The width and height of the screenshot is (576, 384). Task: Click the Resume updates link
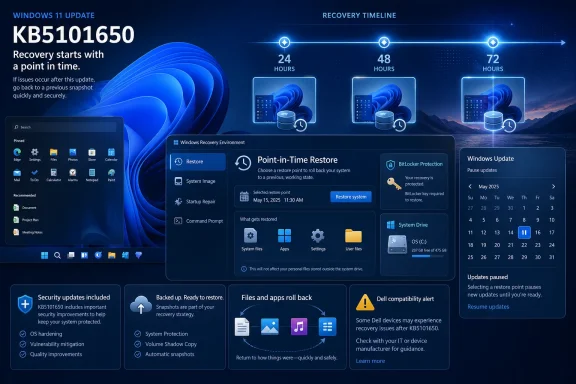[x=488, y=306]
